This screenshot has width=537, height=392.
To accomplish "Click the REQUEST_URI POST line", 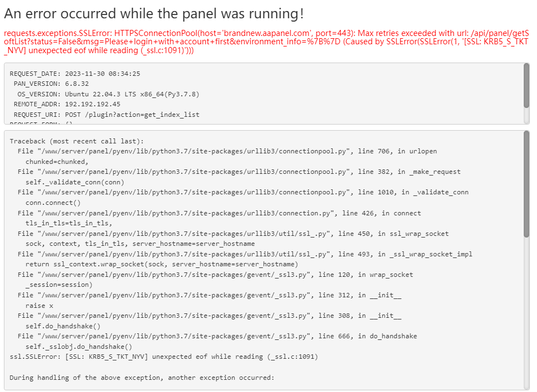I will click(106, 115).
